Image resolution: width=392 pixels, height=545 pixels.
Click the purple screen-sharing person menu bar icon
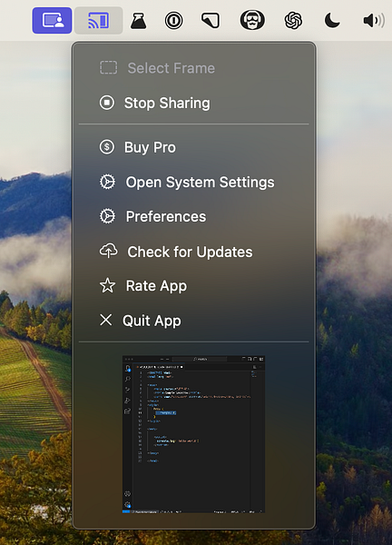pyautogui.click(x=52, y=20)
